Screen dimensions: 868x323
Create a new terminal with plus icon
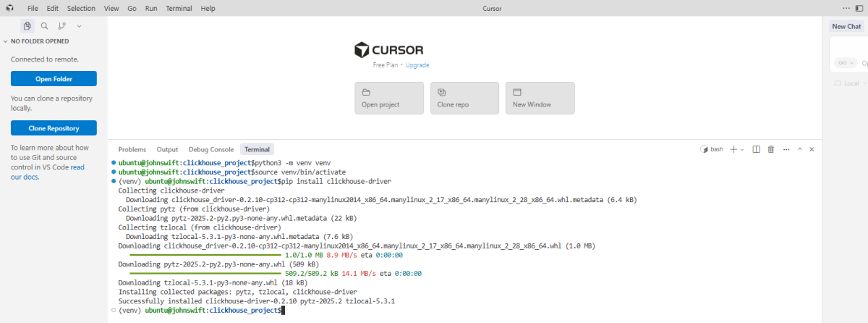click(733, 149)
